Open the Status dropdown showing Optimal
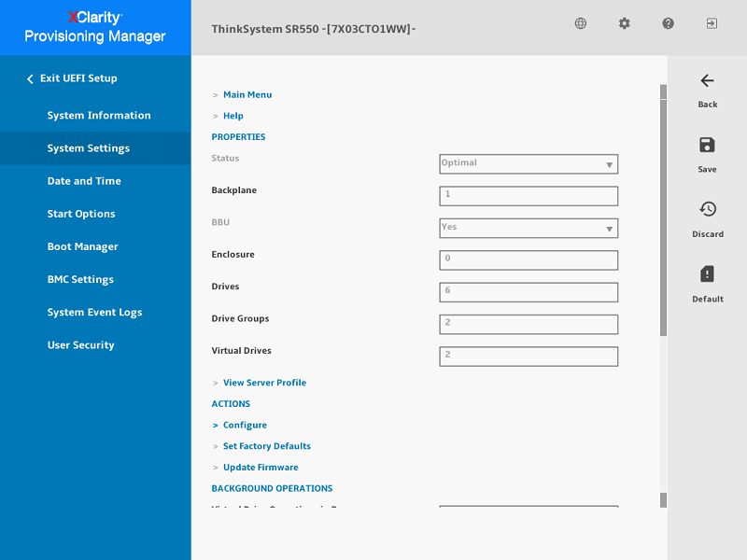747x560 pixels. click(529, 164)
